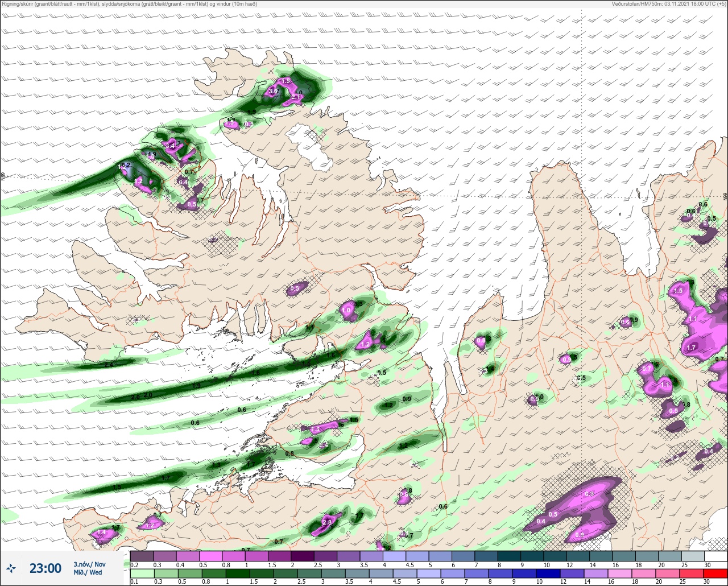This screenshot has height=586, width=728.
Task: Click the 1.1 value in the eastern pink area
Action: [x=692, y=320]
